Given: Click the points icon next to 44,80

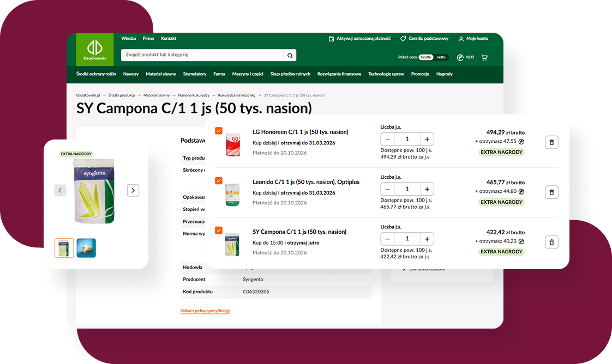Looking at the screenshot, I should coord(521,191).
